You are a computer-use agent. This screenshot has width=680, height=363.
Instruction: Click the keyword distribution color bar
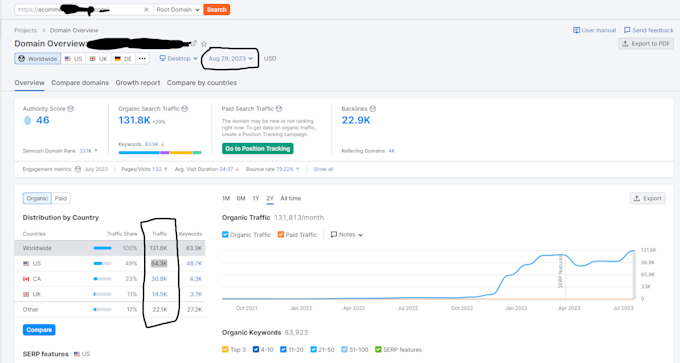160,153
